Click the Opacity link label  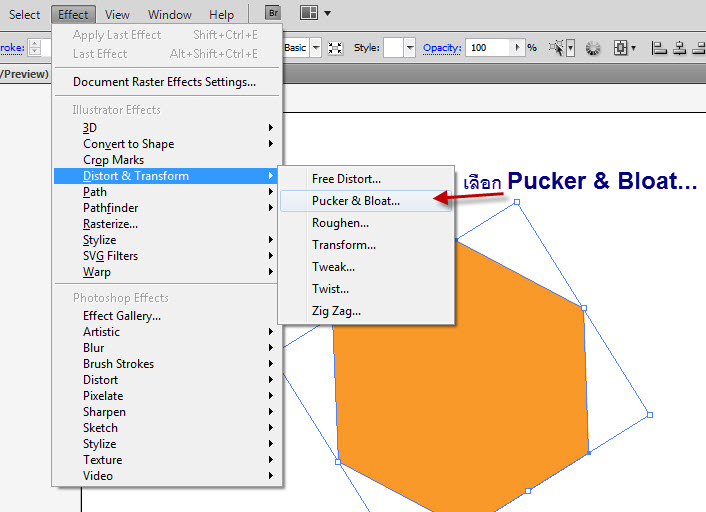click(x=441, y=47)
